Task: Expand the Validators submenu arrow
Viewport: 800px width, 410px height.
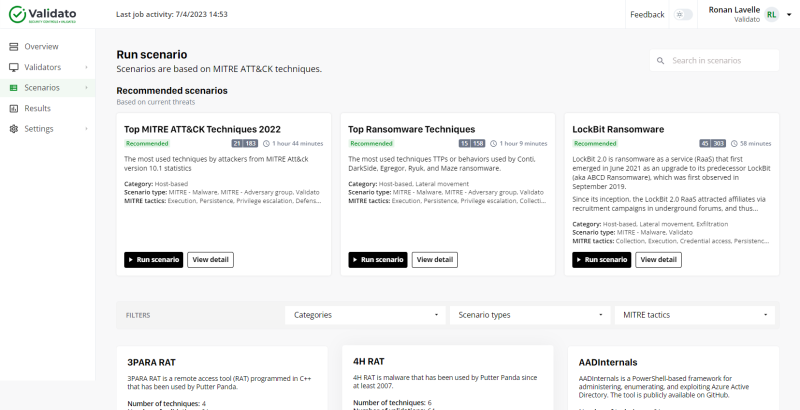Action: [87, 67]
